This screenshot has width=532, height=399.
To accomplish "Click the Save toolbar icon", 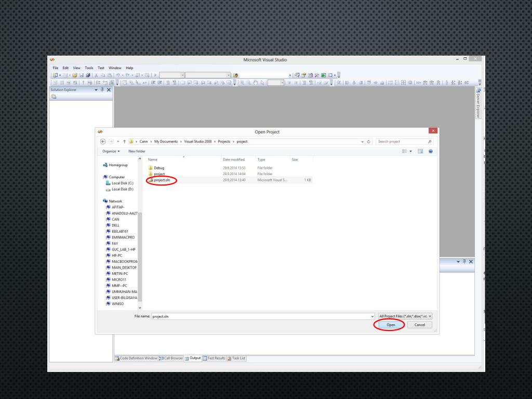I will 82,75.
